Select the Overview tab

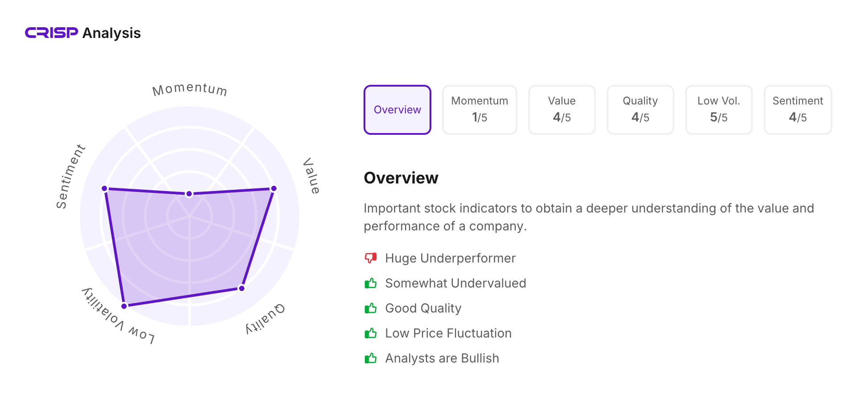(x=397, y=110)
